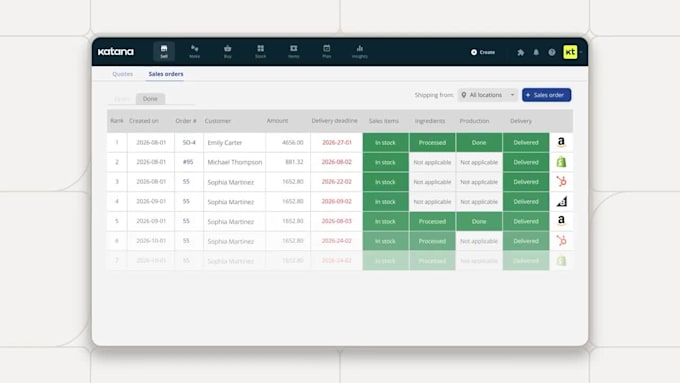Click the BigCommerce icon in rank 4 row
This screenshot has height=383, width=680.
[x=561, y=201]
